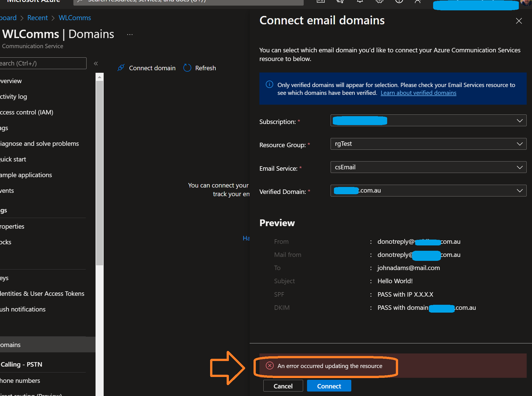Click the error message 'An error occurred updating the resource'
Image resolution: width=532 pixels, height=396 pixels.
point(330,366)
